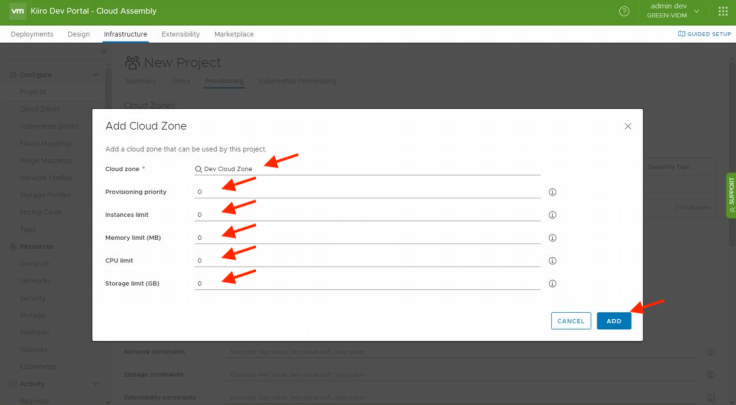Focus the Memory limit (MB) field
Viewport: 736px width, 405px height.
[x=368, y=238]
